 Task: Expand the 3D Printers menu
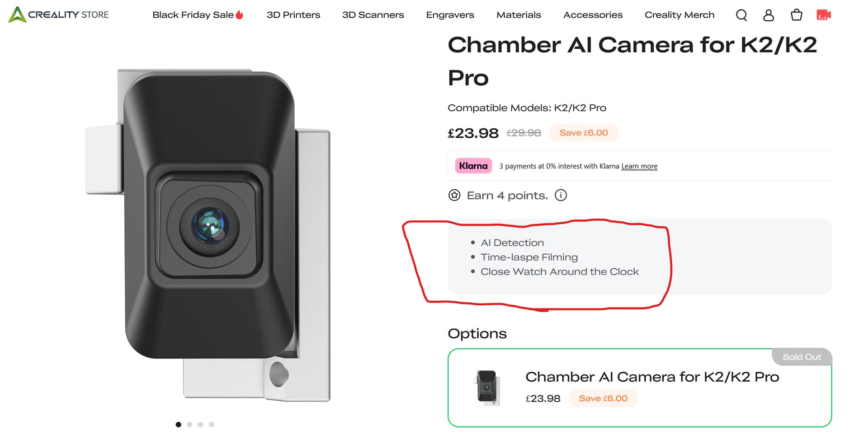pyautogui.click(x=293, y=15)
